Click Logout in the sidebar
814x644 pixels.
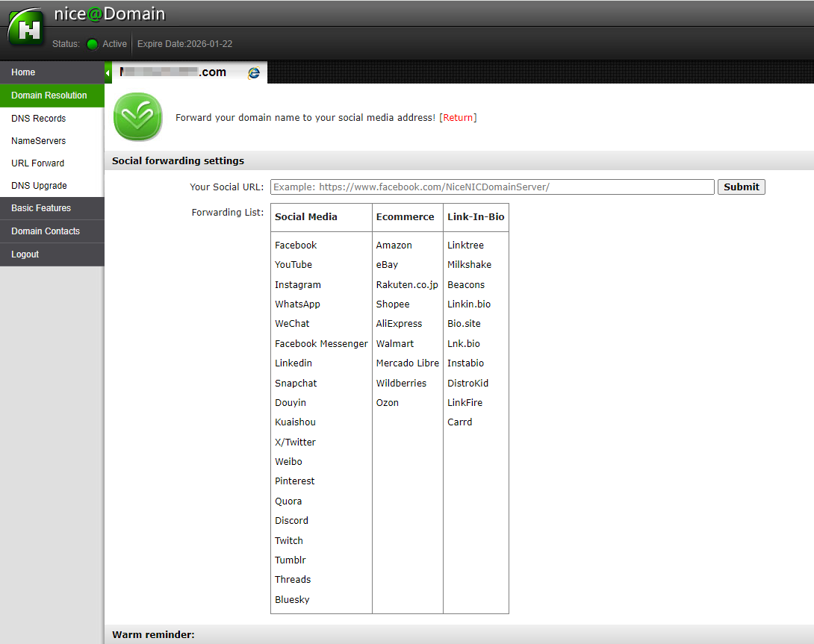pos(25,254)
